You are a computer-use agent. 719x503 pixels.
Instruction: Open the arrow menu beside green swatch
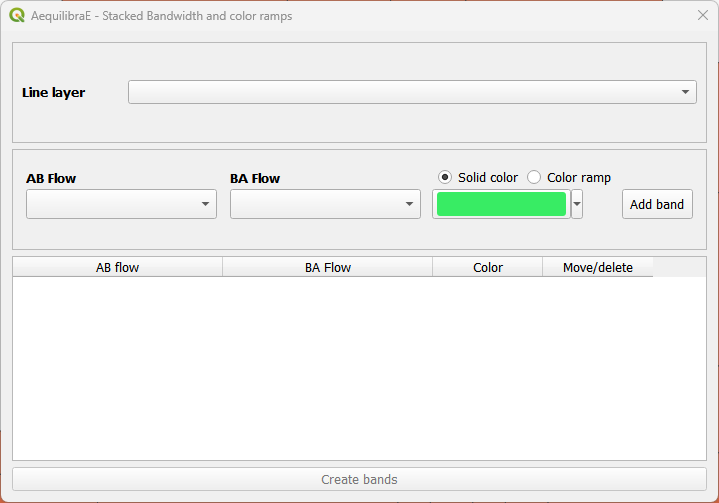(x=577, y=204)
